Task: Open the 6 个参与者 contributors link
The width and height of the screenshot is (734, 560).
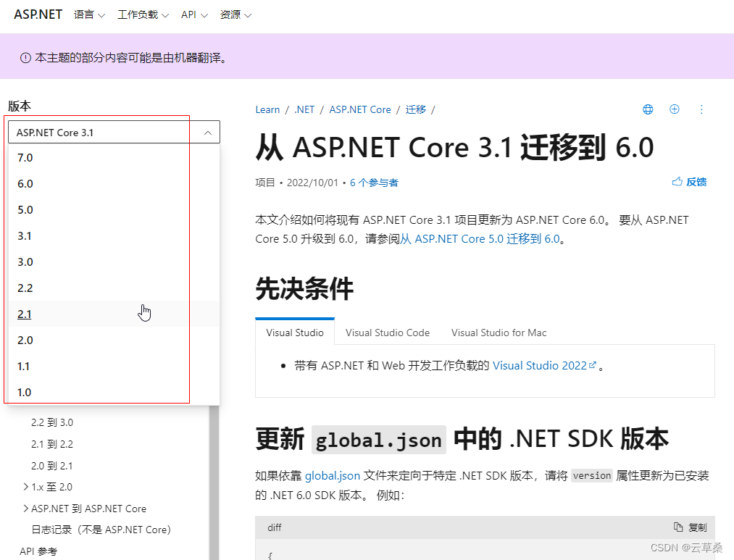Action: [x=374, y=183]
